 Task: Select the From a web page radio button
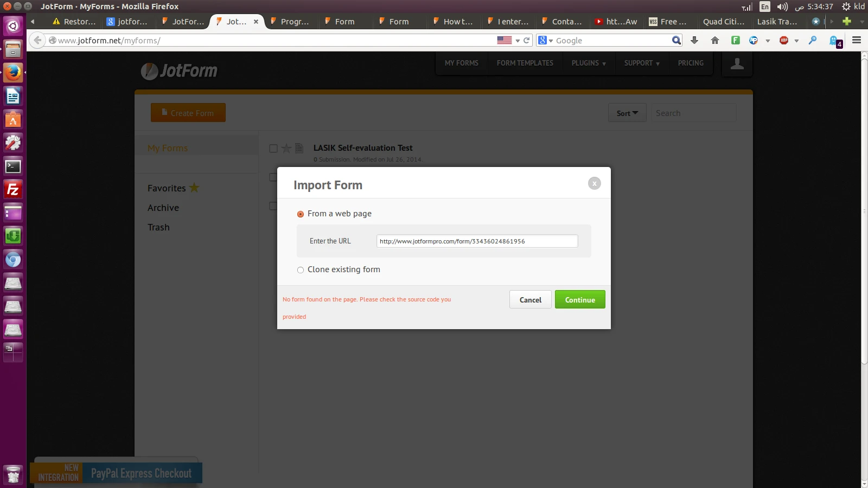[x=301, y=214]
